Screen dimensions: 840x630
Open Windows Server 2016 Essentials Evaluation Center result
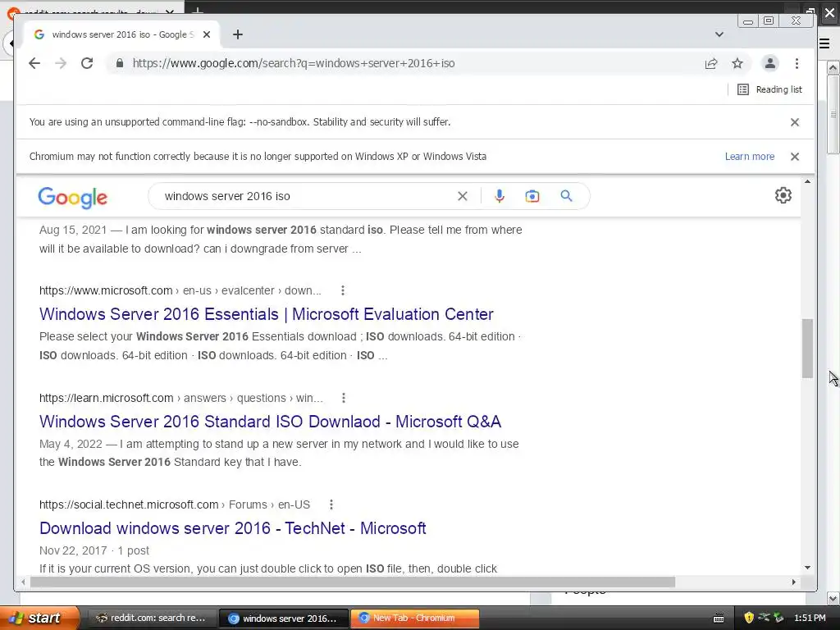coord(267,314)
